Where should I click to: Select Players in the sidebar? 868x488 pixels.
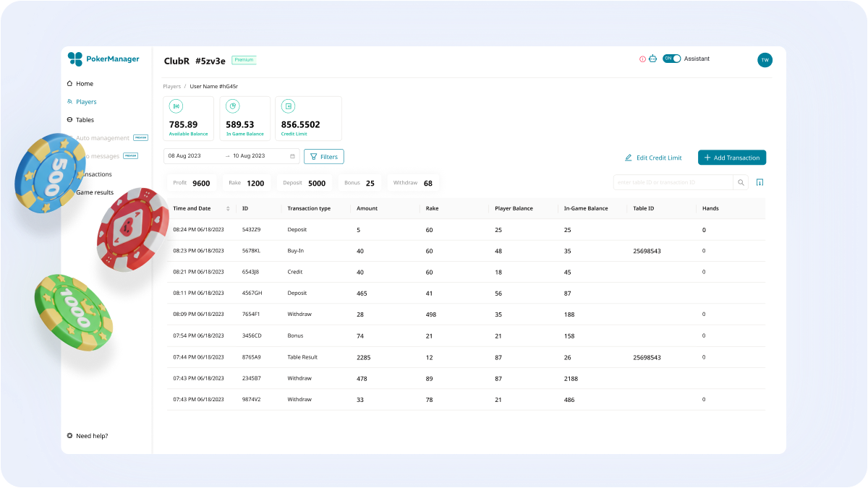[x=85, y=102]
